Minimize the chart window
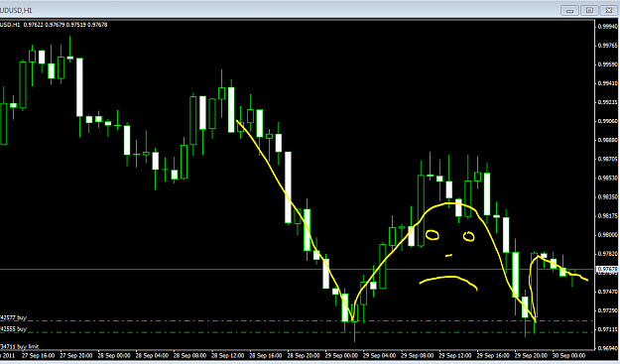Image resolution: width=620 pixels, height=364 pixels. tap(569, 10)
